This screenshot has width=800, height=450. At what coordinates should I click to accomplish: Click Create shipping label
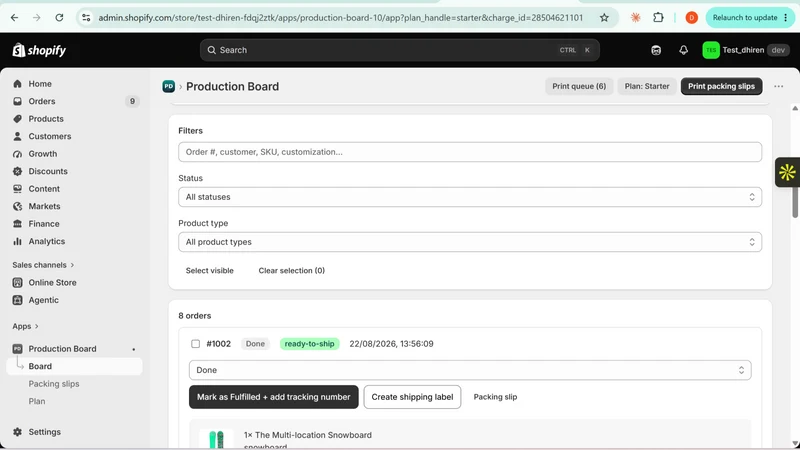click(x=412, y=397)
